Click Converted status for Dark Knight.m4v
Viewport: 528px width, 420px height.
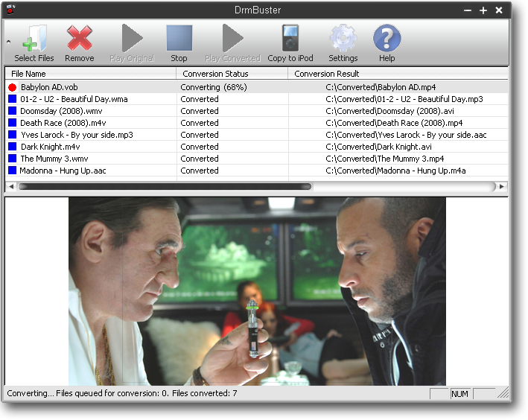pyautogui.click(x=200, y=147)
